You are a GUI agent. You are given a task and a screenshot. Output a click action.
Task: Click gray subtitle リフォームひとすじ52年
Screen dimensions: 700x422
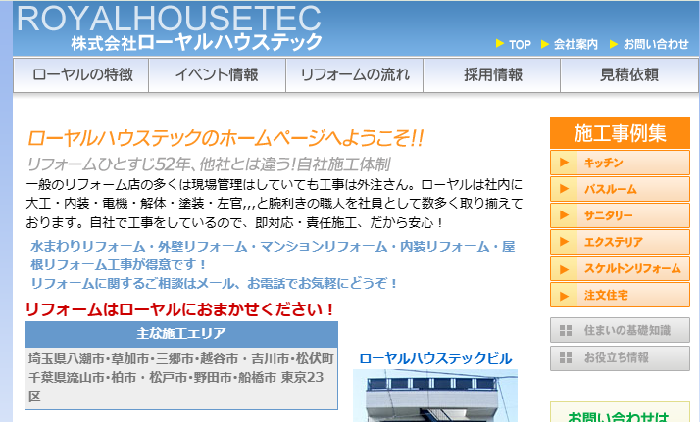208,165
